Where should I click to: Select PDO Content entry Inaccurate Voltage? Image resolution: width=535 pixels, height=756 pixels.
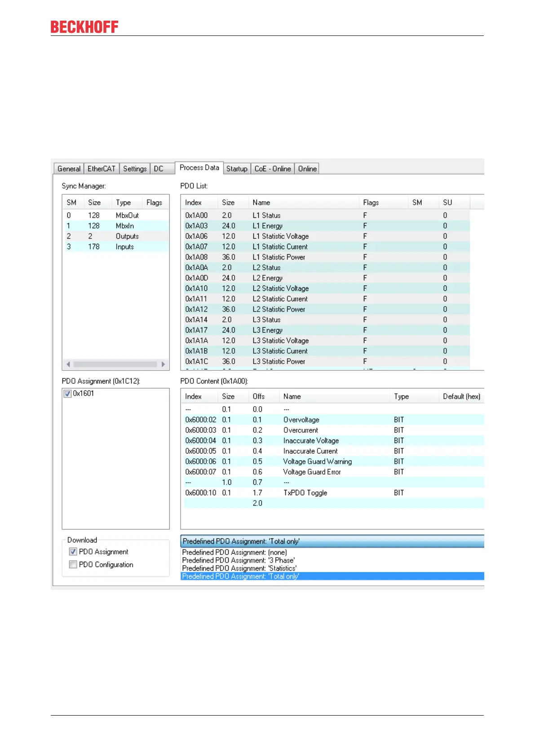coord(334,441)
